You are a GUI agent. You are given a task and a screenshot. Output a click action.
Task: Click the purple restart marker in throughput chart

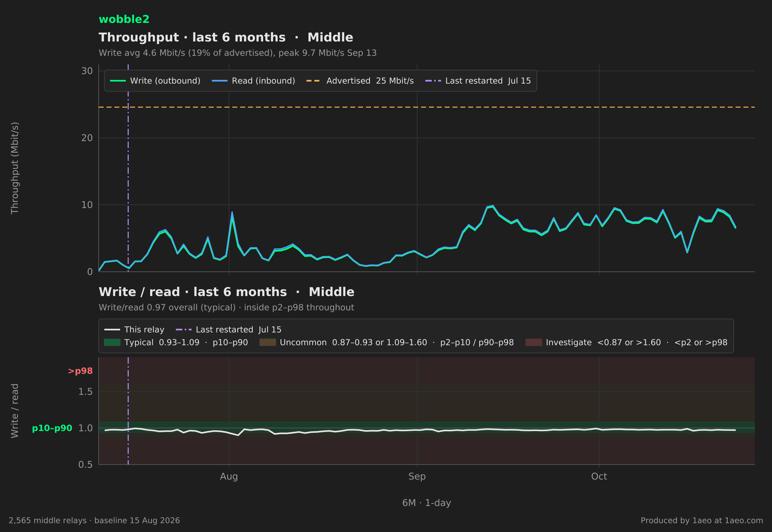coord(128,168)
